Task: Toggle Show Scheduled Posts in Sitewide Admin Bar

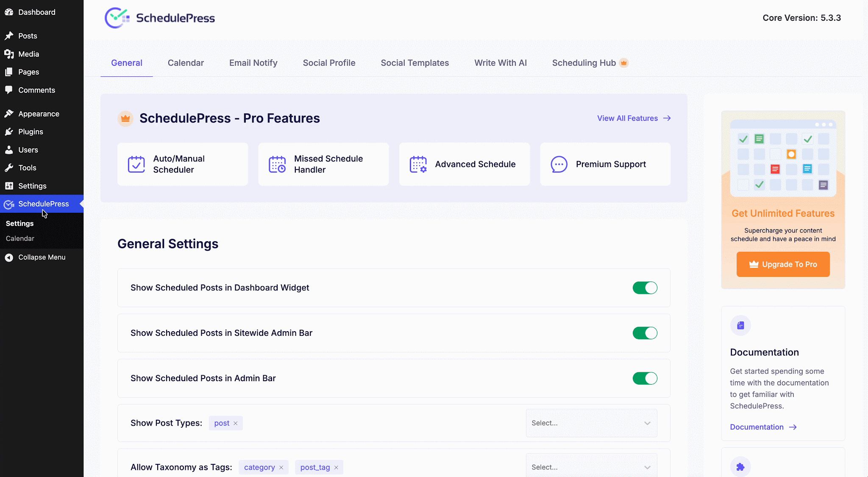Action: 645,333
